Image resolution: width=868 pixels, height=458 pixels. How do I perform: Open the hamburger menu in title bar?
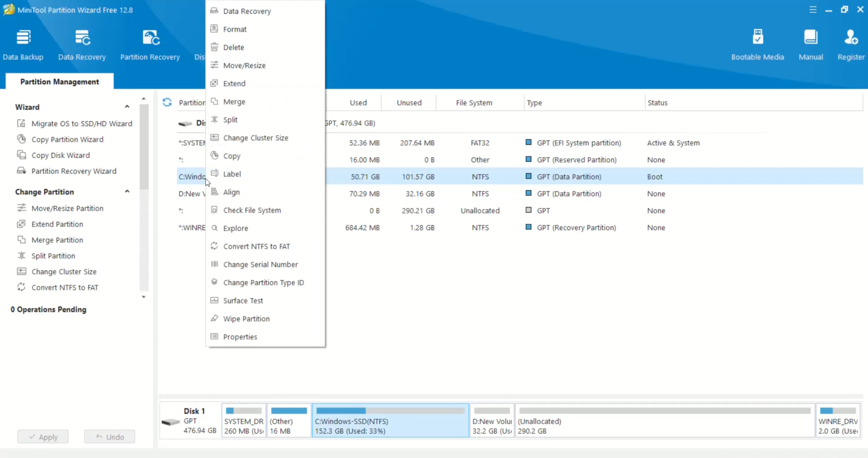[812, 9]
